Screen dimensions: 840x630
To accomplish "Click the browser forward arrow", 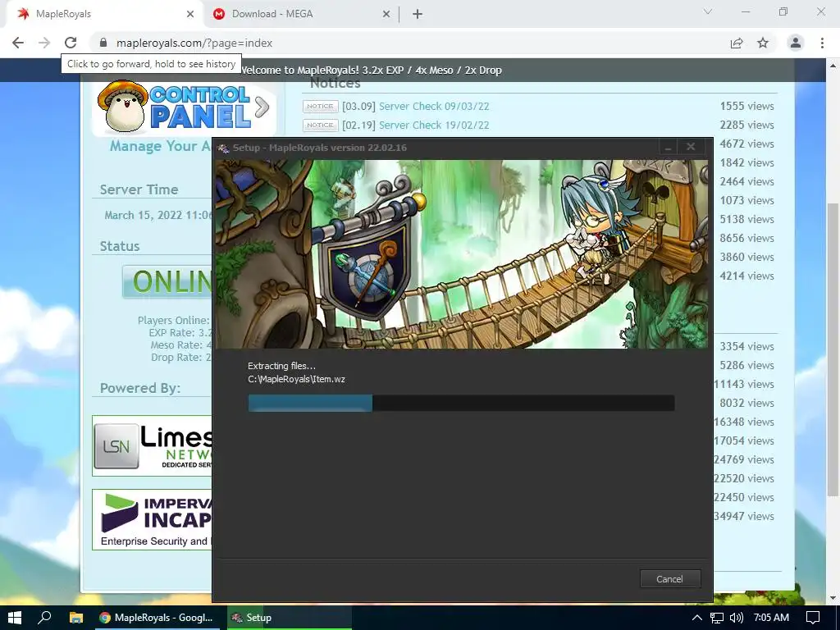I will (44, 43).
